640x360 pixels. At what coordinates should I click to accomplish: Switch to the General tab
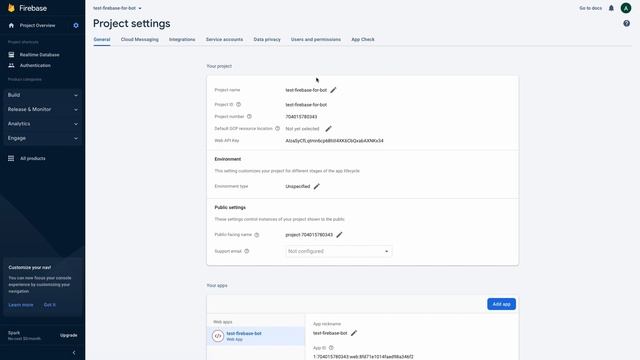[102, 40]
